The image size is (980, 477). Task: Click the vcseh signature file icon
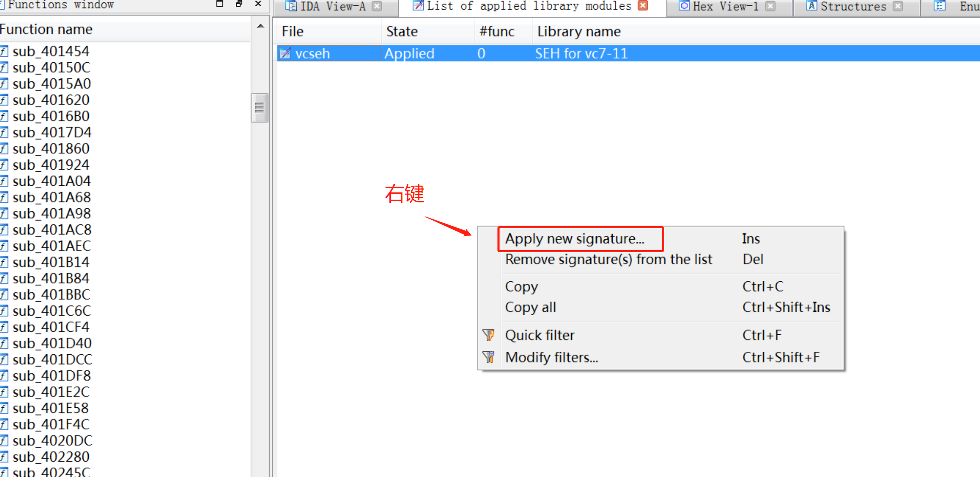285,54
